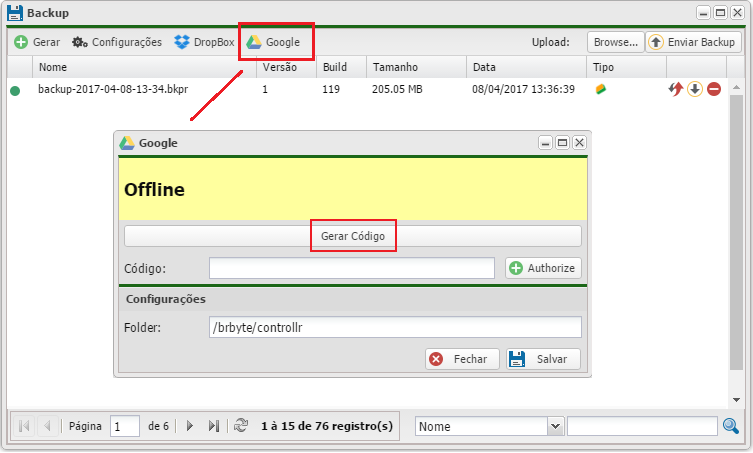Download the backup with the down-arrow icon
The width and height of the screenshot is (753, 453).
pos(694,89)
